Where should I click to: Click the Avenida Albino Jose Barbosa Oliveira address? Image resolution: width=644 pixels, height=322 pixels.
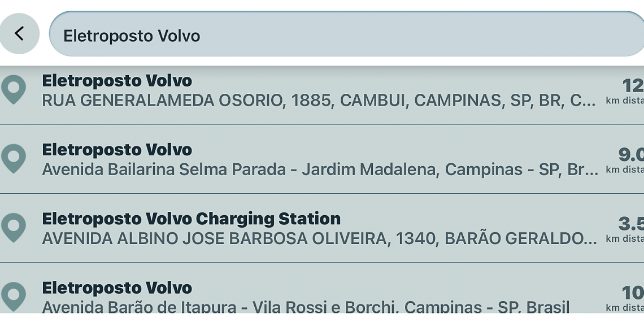point(320,238)
